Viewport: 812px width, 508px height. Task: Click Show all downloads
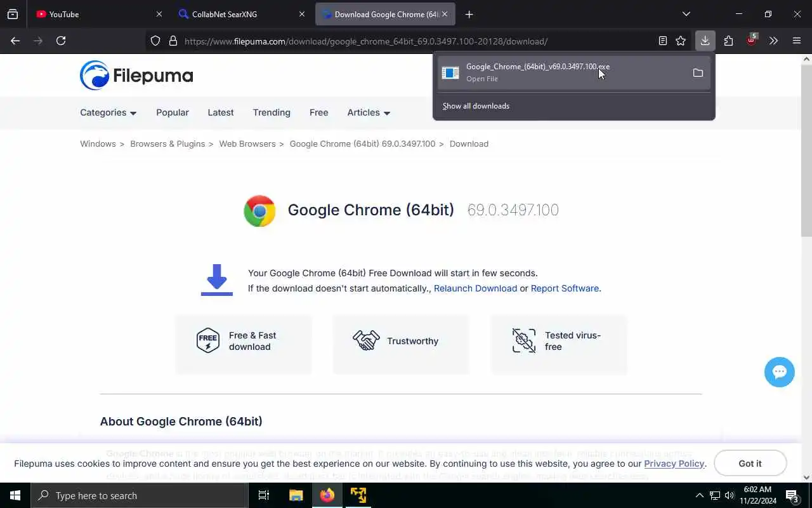[476, 106]
